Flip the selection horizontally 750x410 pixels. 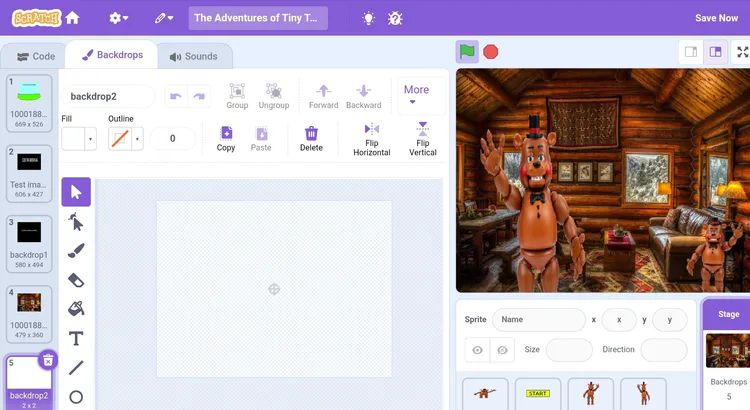pos(372,139)
